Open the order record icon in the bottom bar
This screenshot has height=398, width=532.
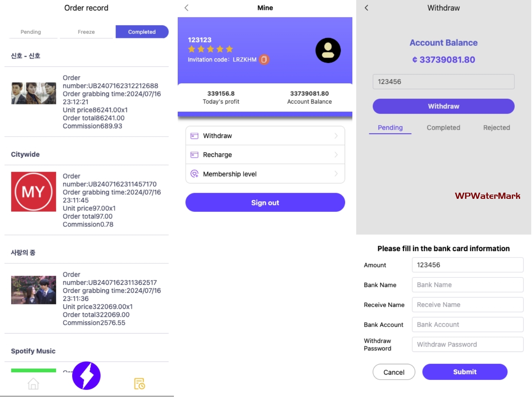pos(139,383)
